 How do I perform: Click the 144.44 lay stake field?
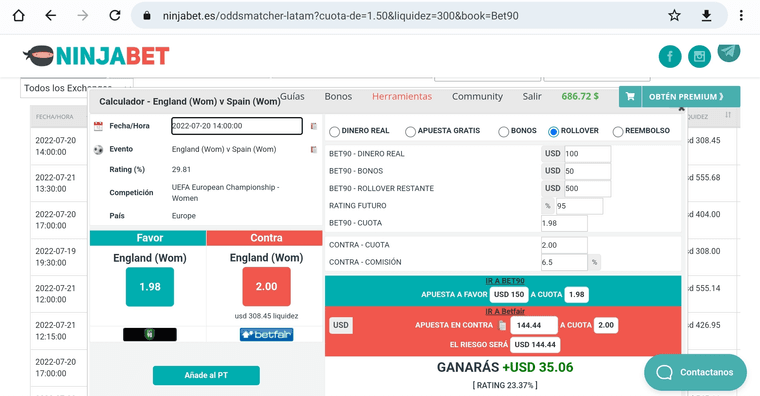(x=534, y=325)
